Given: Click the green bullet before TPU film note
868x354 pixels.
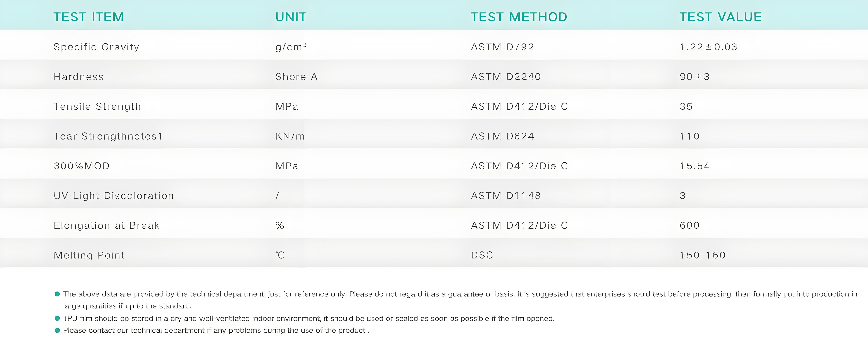Looking at the screenshot, I should click(57, 318).
